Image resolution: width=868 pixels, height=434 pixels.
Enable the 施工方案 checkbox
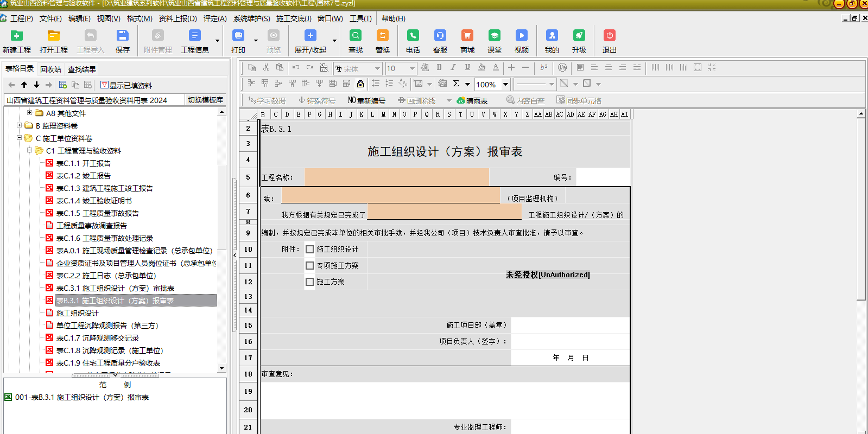pyautogui.click(x=310, y=282)
